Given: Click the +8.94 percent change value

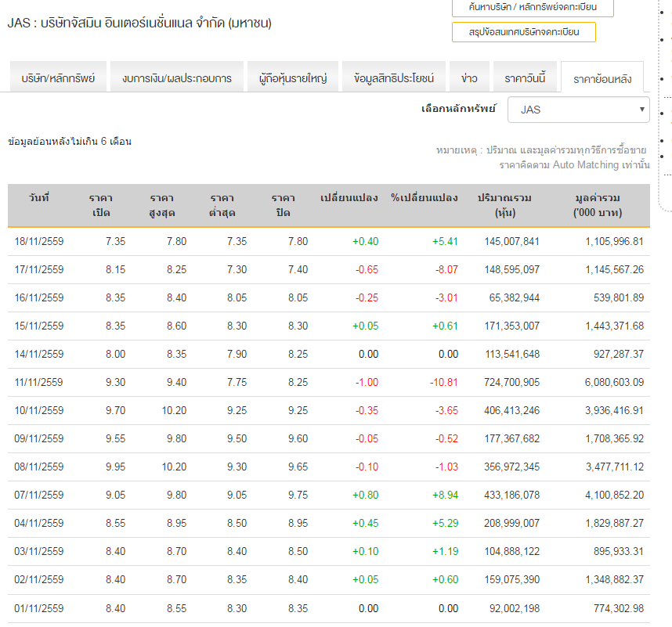Looking at the screenshot, I should point(445,495).
